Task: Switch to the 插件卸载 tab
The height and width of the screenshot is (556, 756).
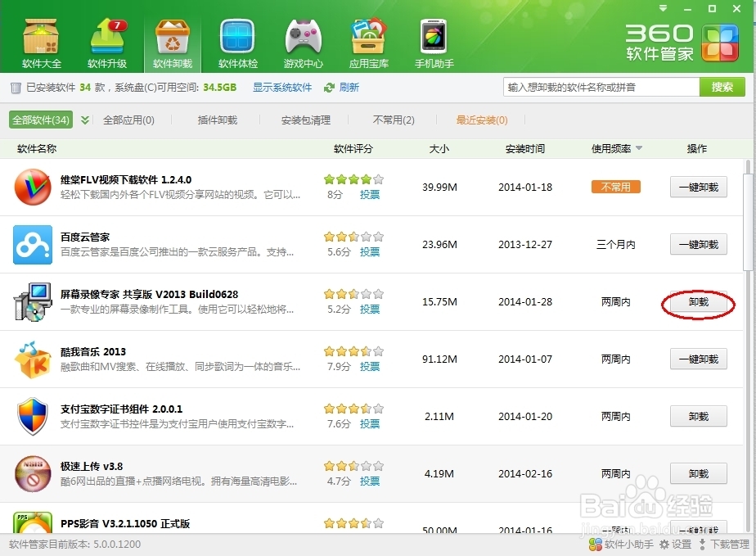Action: 218,120
